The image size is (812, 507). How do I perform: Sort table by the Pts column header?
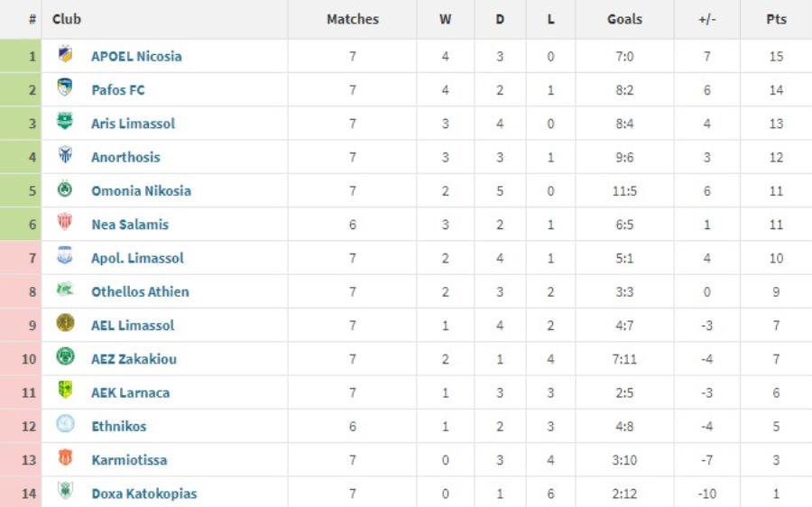pos(776,19)
